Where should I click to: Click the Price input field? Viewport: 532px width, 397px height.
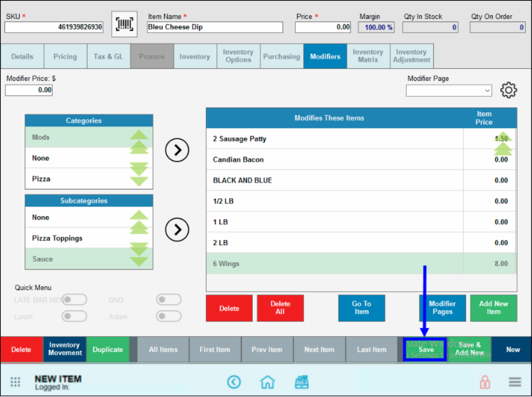(323, 27)
